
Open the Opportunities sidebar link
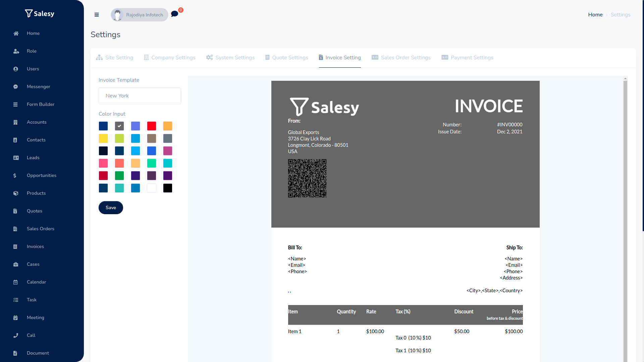42,175
